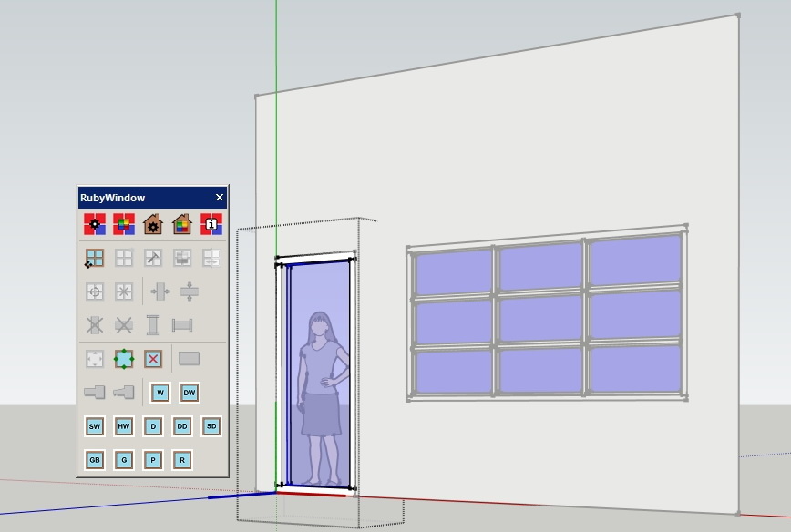The width and height of the screenshot is (791, 532).
Task: Pick the G preset button
Action: (x=124, y=460)
